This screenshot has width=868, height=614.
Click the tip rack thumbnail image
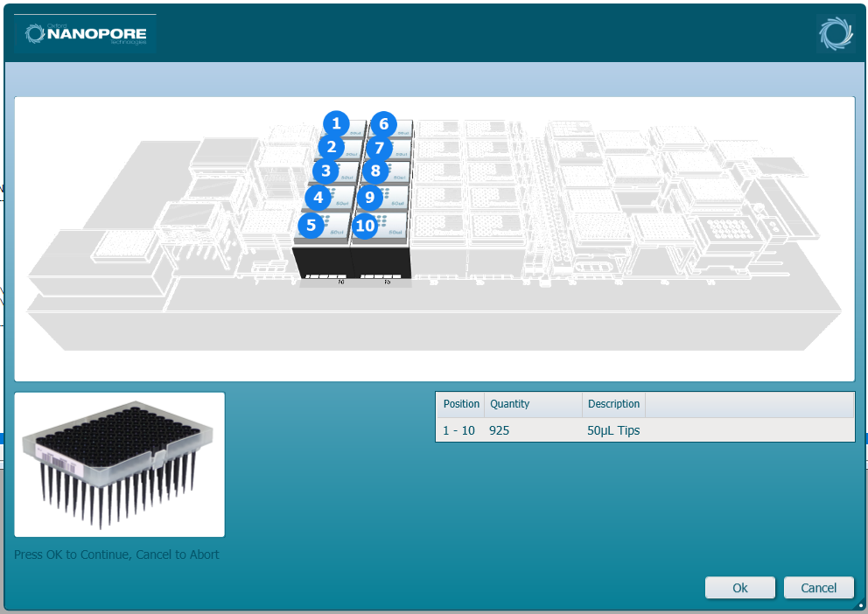[120, 464]
